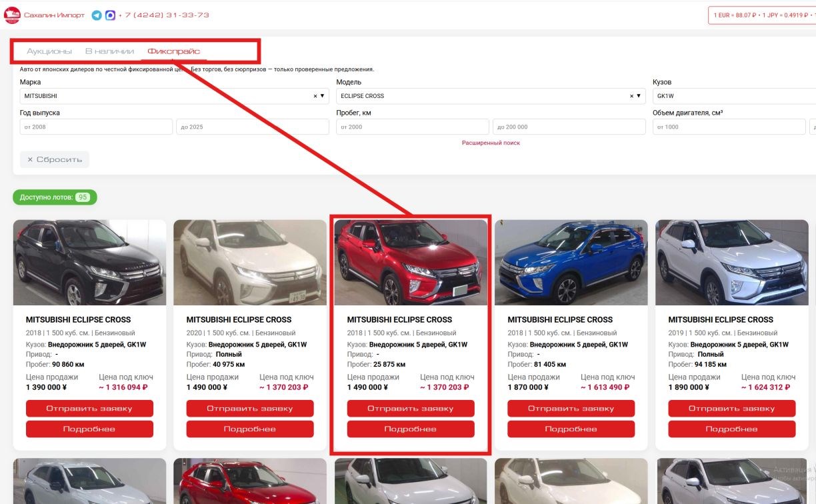Screen dimensions: 816x504
Task: Clear the MITSUBISHI brand selection
Action: (315, 96)
